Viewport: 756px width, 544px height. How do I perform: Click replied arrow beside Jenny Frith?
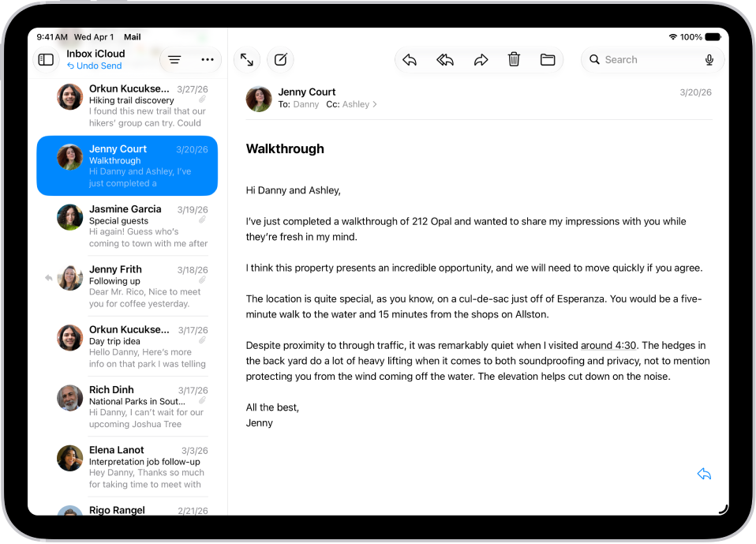pyautogui.click(x=49, y=278)
